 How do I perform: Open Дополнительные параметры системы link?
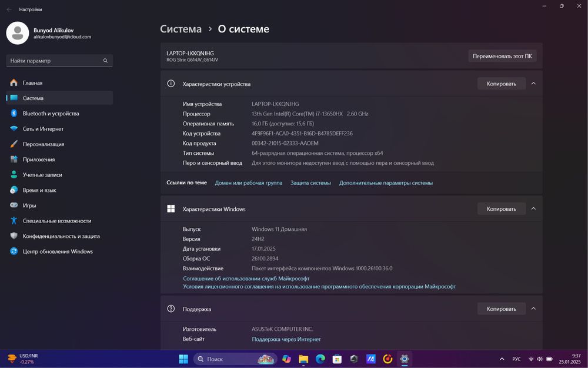click(386, 183)
